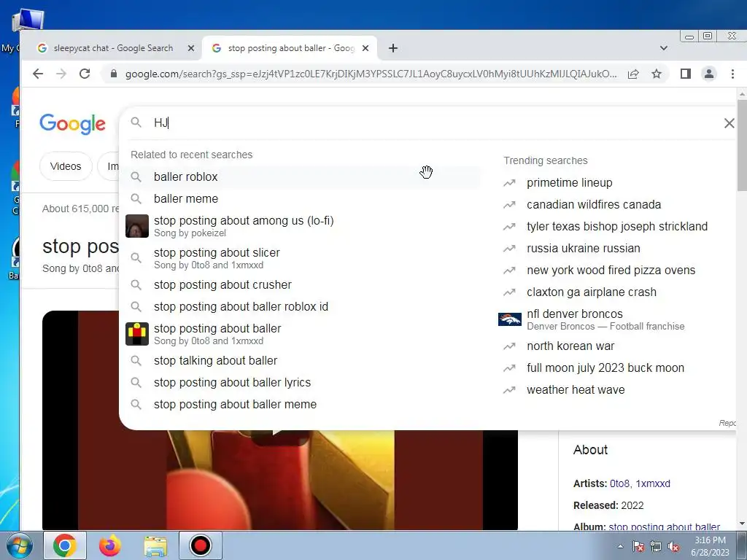Open trending search primetime lineup

pos(569,182)
